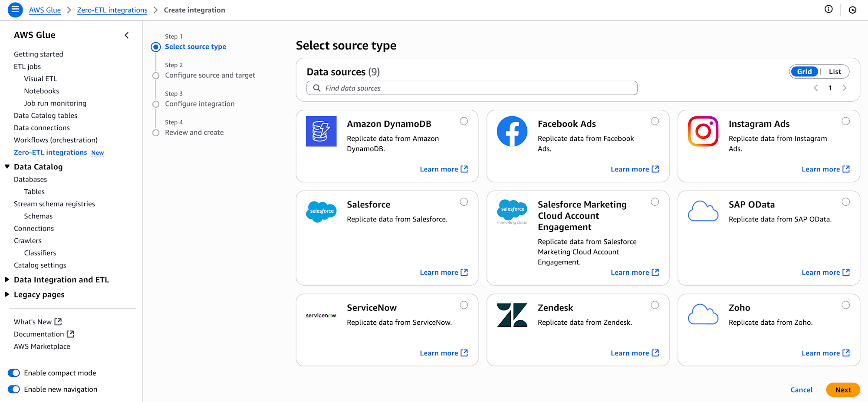
Task: Collapse the AWS Glue side panel
Action: tap(127, 35)
